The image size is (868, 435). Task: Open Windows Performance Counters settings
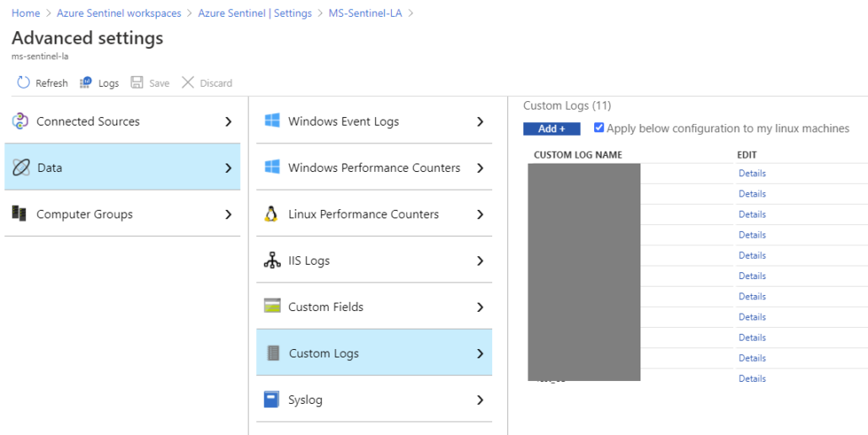tap(374, 167)
